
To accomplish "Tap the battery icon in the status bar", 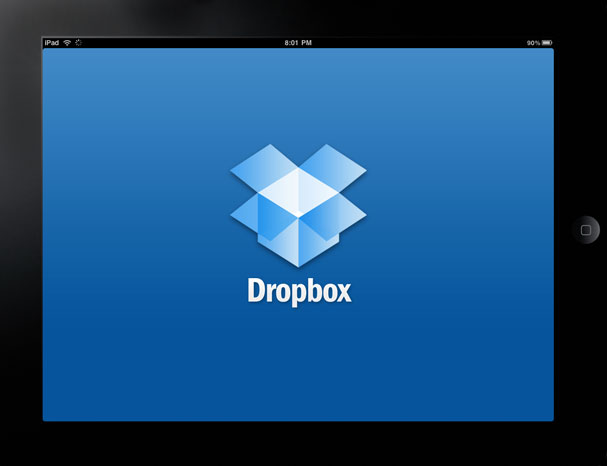I will [547, 43].
